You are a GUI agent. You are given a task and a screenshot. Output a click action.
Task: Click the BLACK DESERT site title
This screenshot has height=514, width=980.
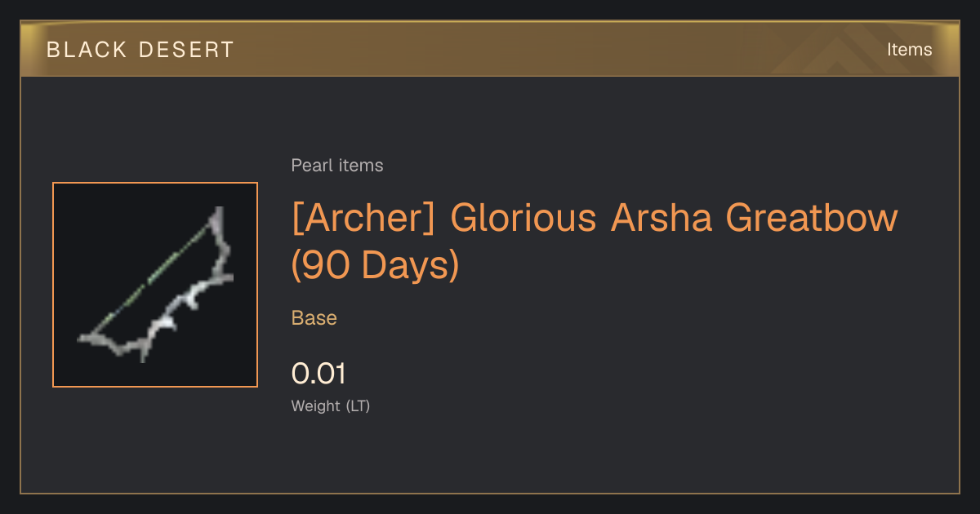tap(140, 50)
